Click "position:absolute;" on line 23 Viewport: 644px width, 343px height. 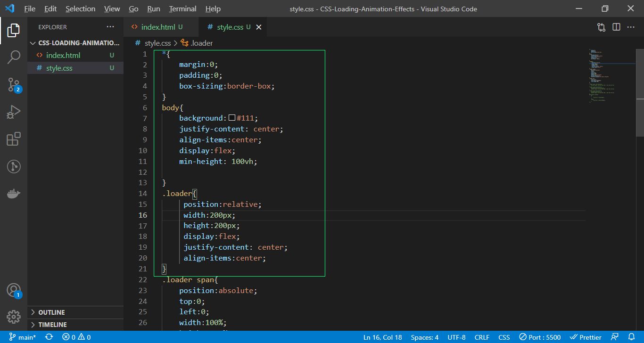pyautogui.click(x=218, y=290)
